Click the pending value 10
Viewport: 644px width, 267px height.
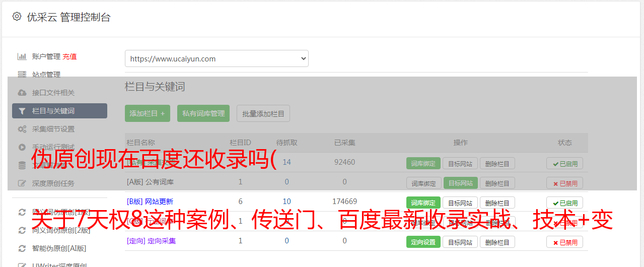[x=287, y=202]
